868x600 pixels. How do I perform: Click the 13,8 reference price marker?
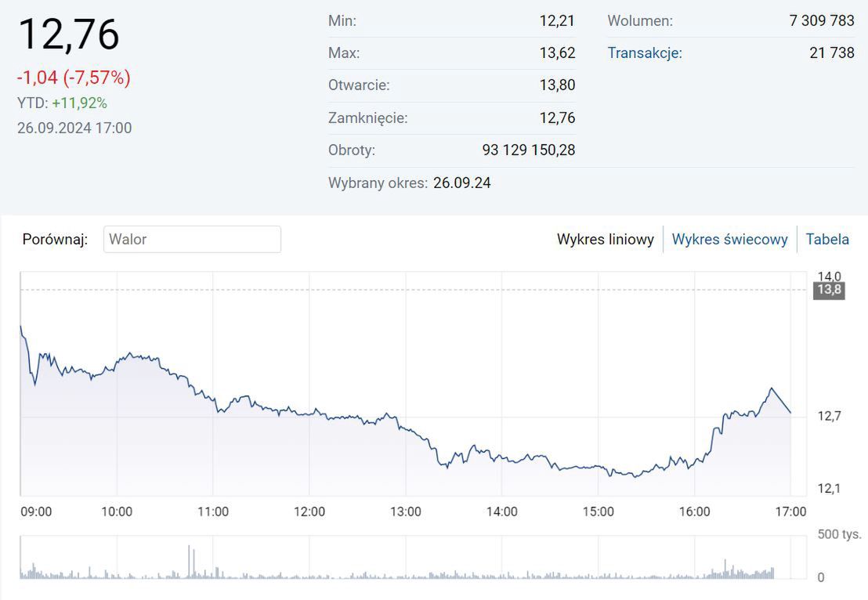(829, 291)
